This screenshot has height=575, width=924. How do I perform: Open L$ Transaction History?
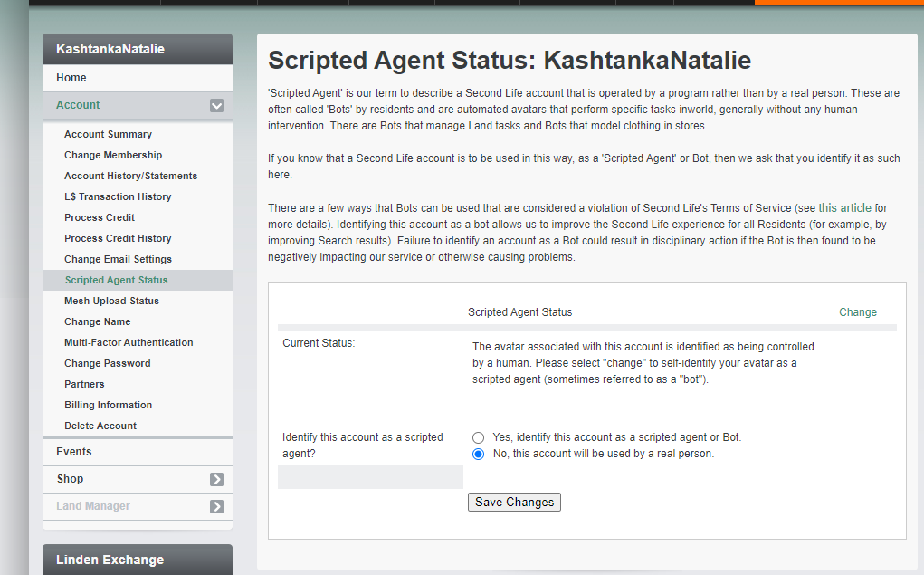pos(118,196)
